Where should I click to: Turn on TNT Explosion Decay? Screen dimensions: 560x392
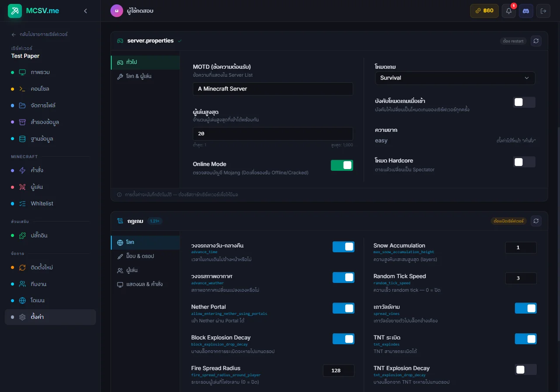tap(525, 370)
